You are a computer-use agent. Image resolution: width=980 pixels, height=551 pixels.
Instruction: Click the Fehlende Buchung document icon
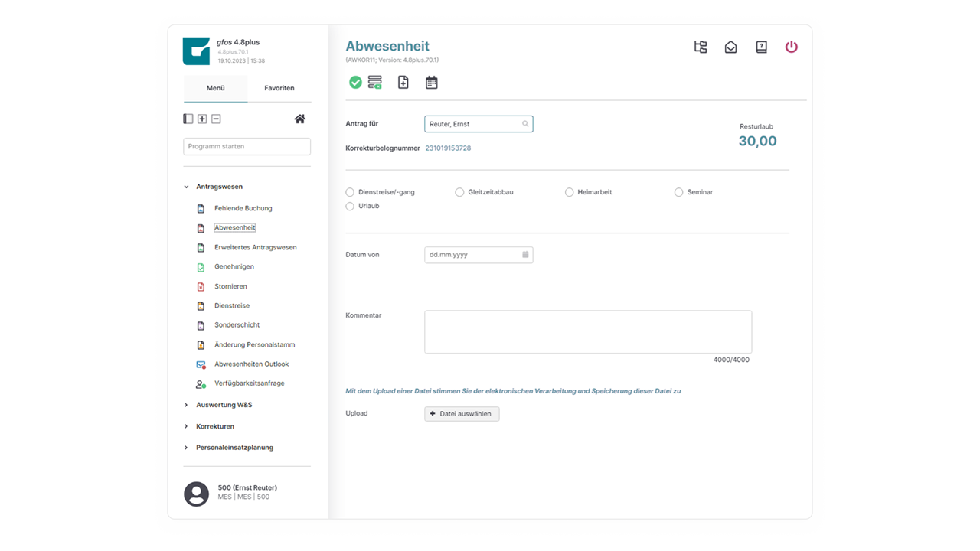[201, 208]
